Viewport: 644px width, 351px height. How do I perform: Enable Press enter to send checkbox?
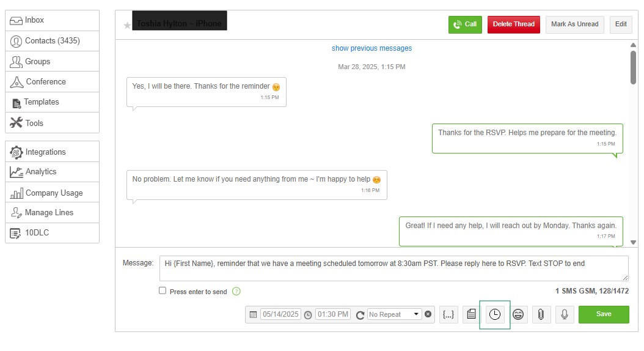[x=163, y=291]
